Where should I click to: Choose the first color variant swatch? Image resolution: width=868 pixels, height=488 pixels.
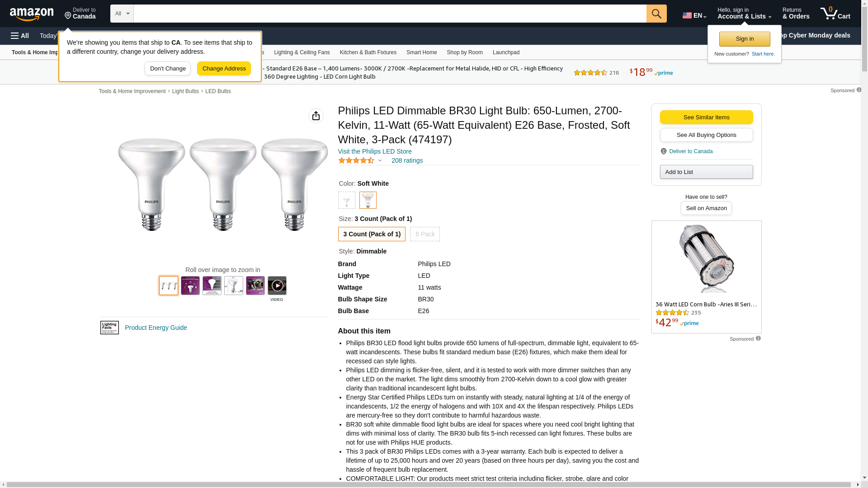(x=347, y=200)
